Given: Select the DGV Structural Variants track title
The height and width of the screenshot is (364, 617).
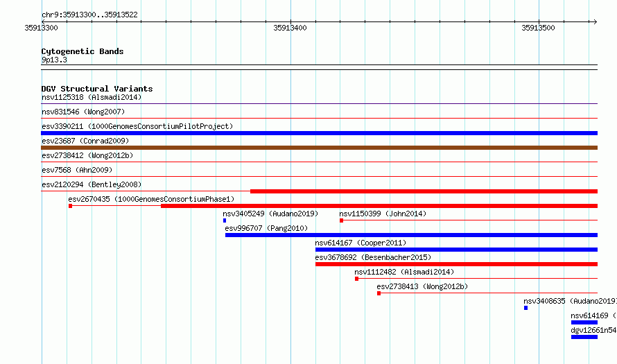Looking at the screenshot, I should (97, 89).
